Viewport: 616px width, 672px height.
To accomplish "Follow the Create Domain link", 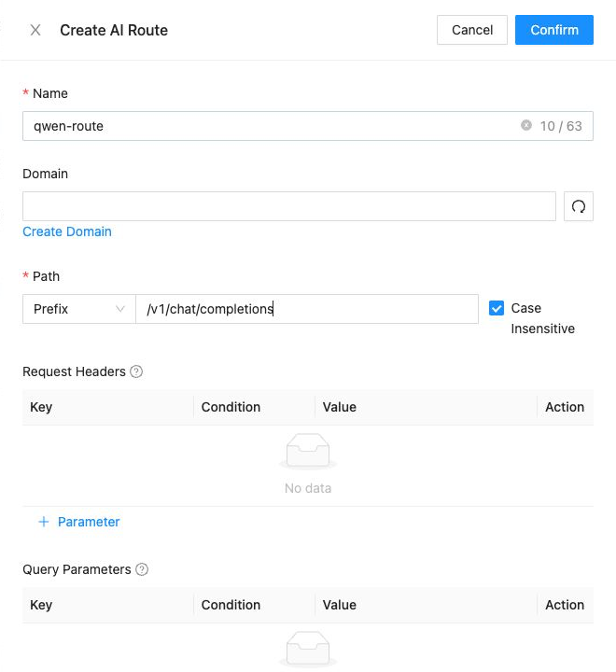I will pyautogui.click(x=67, y=231).
